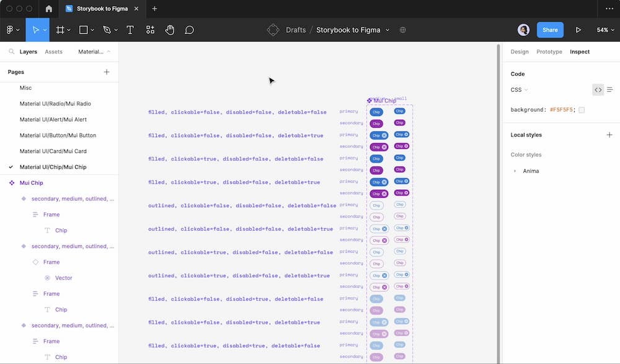Viewport: 620px width, 364px height.
Task: Open the CSS language dropdown
Action: 519,90
